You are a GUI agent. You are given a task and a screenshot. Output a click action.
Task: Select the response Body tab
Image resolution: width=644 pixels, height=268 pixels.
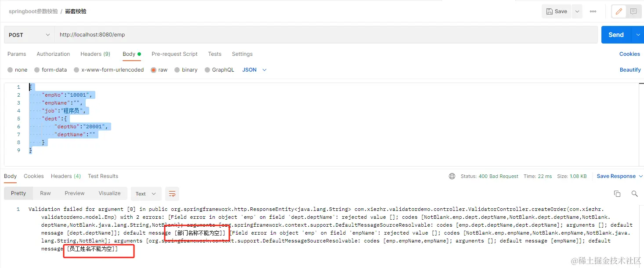point(11,176)
